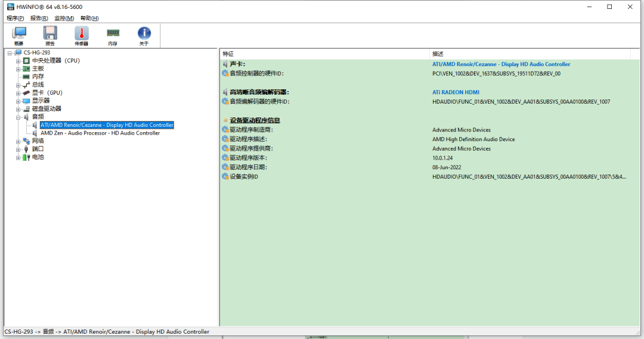Click the 磁盘驱动器 drive icon
Screen dimensions: 644x339
[x=26, y=109]
